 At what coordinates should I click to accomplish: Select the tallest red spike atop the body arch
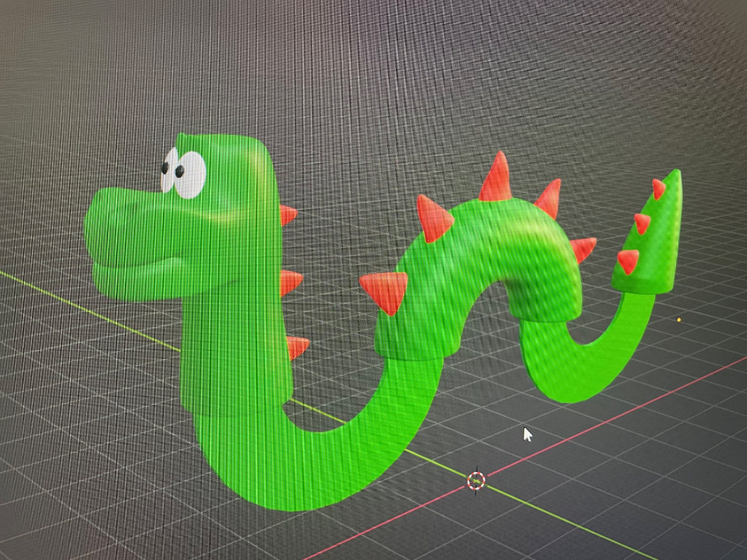tap(496, 177)
